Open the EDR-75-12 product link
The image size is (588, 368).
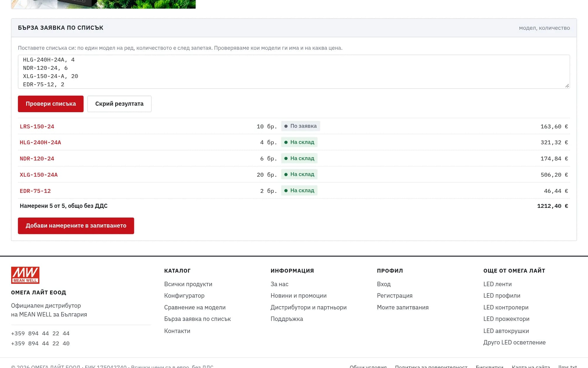pos(35,191)
